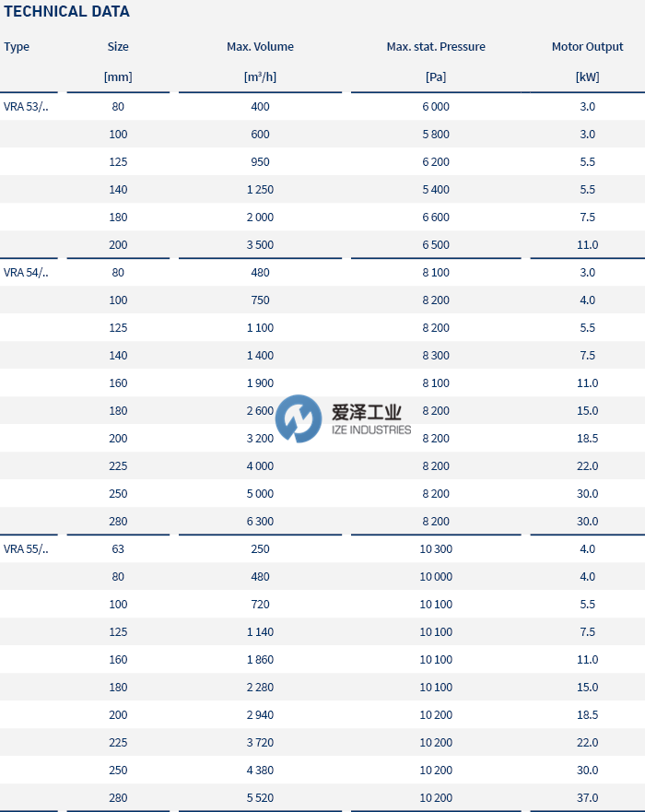
Task: Select the 10 300 pressure value
Action: pos(436,549)
